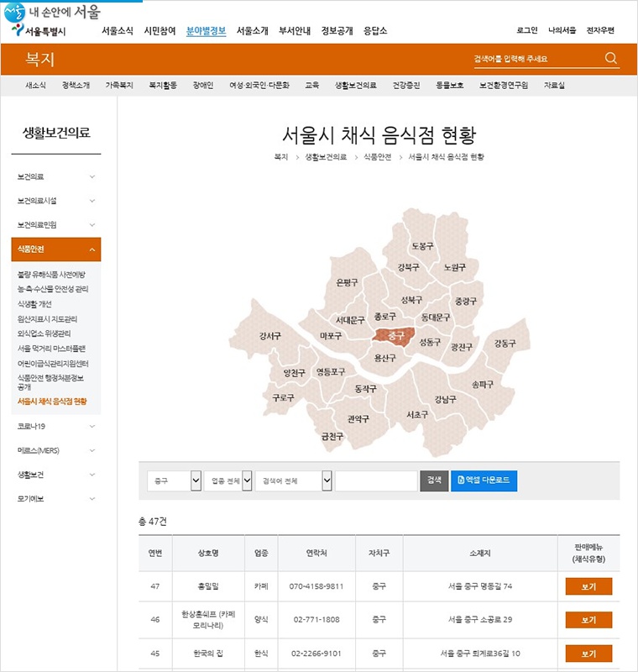Click 보기 button for 한국의 집 row
The width and height of the screenshot is (638, 672).
[x=588, y=654]
